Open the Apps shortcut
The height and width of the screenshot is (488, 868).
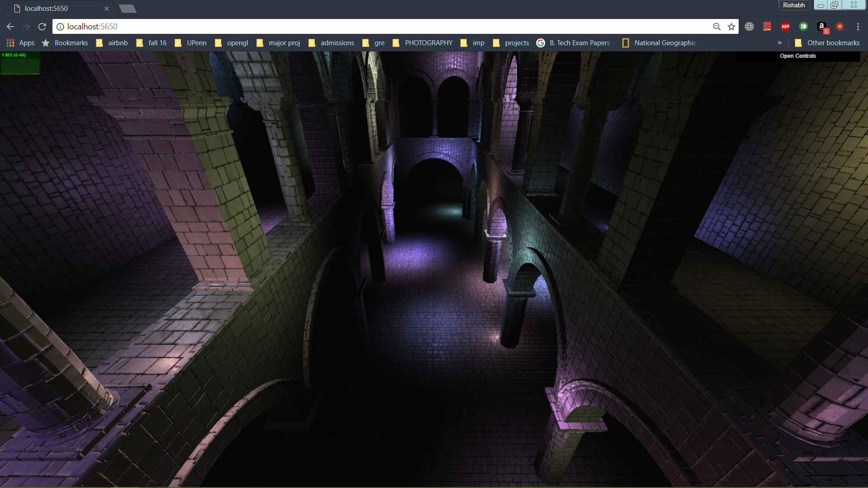[20, 43]
